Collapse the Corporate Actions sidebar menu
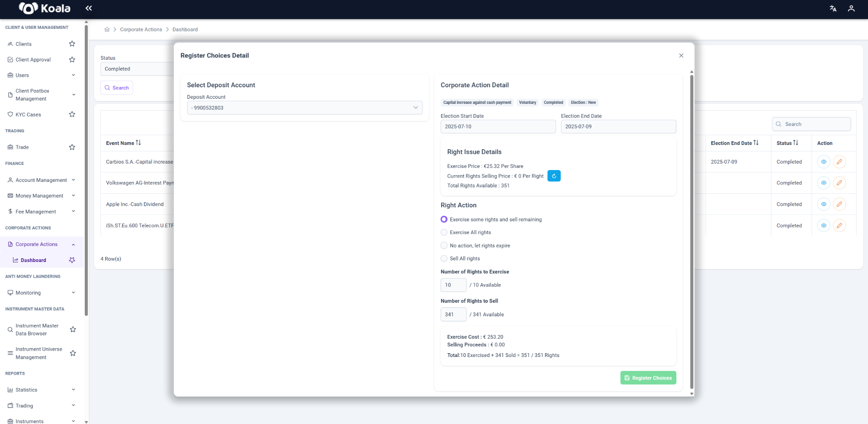Viewport: 868px width, 424px height. coord(73,245)
